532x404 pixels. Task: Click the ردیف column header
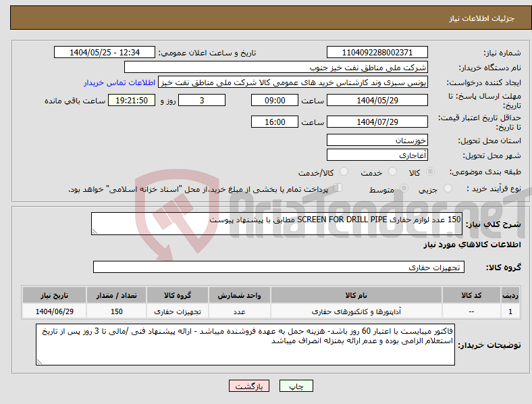[510, 295]
